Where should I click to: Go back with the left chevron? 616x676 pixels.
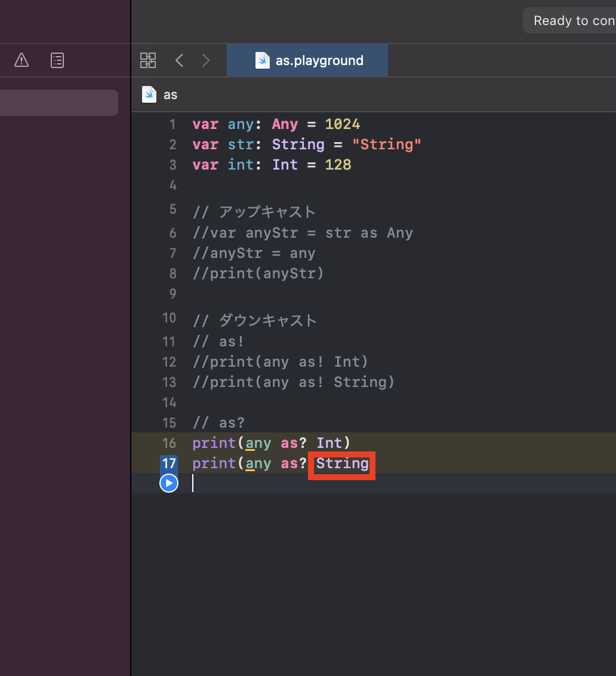pos(179,60)
